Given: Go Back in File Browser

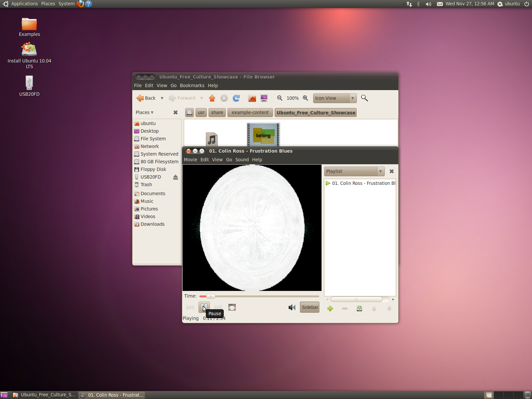Looking at the screenshot, I should pos(146,98).
